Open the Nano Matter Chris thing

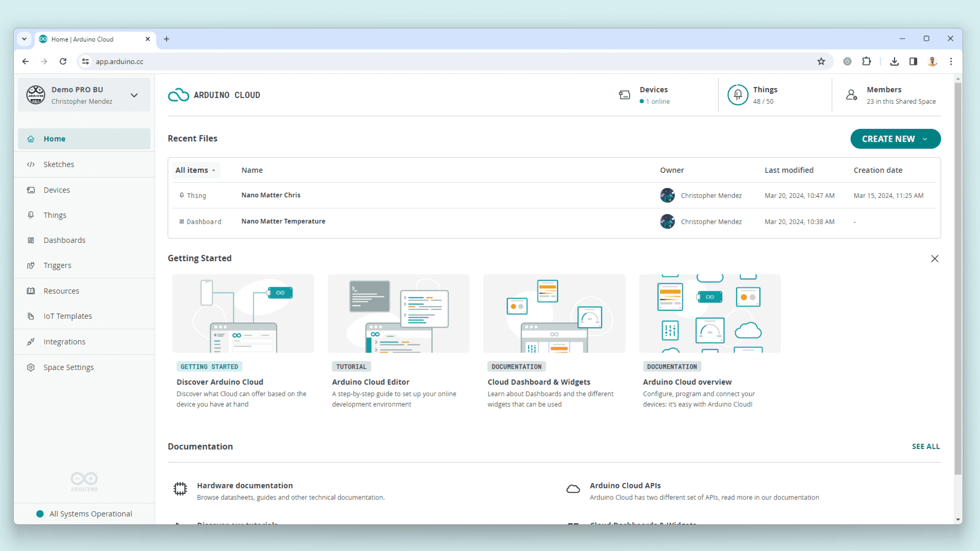click(271, 195)
